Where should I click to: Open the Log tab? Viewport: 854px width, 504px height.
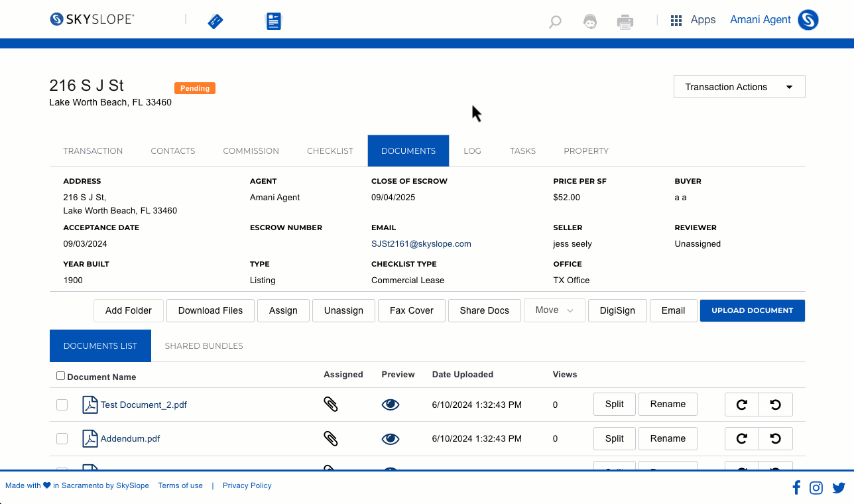tap(473, 151)
